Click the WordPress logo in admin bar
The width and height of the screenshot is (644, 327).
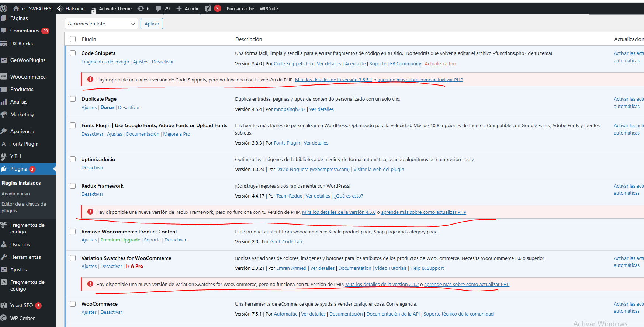4,8
